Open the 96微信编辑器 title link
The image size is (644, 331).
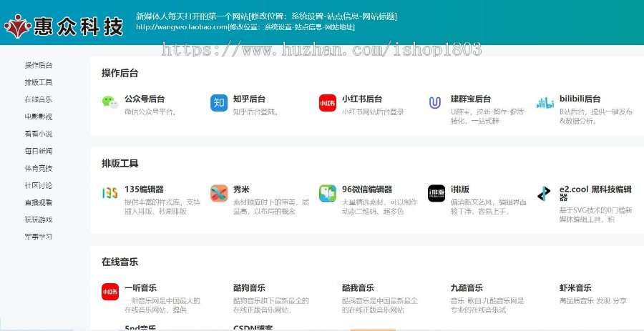pyautogui.click(x=367, y=189)
